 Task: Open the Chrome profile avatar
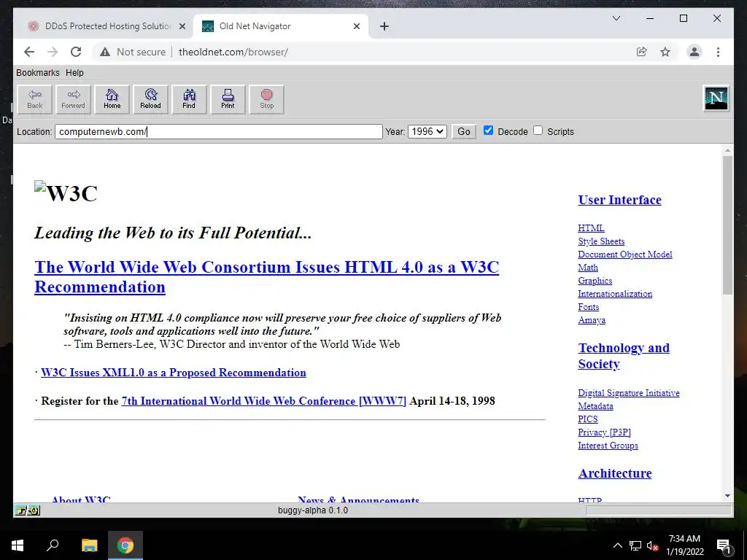694,52
